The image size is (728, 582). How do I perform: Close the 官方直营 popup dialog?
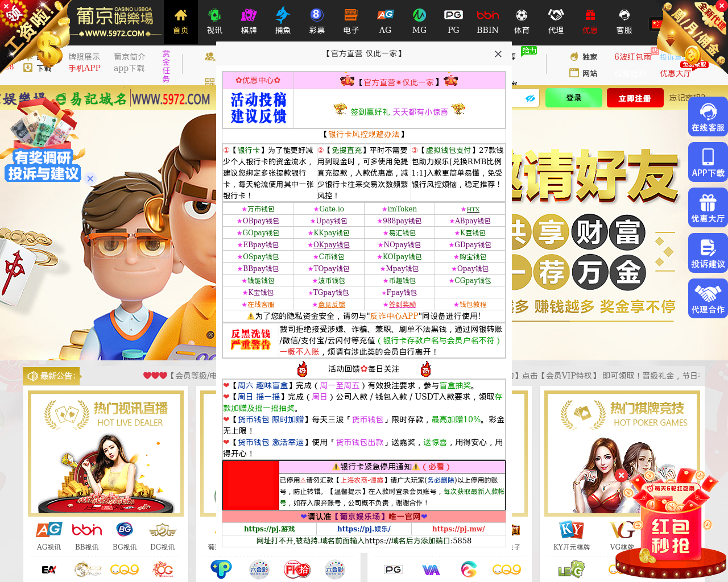498,54
